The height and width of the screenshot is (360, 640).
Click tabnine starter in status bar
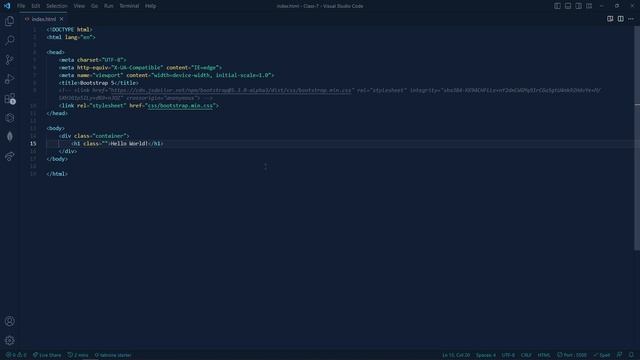[113, 355]
